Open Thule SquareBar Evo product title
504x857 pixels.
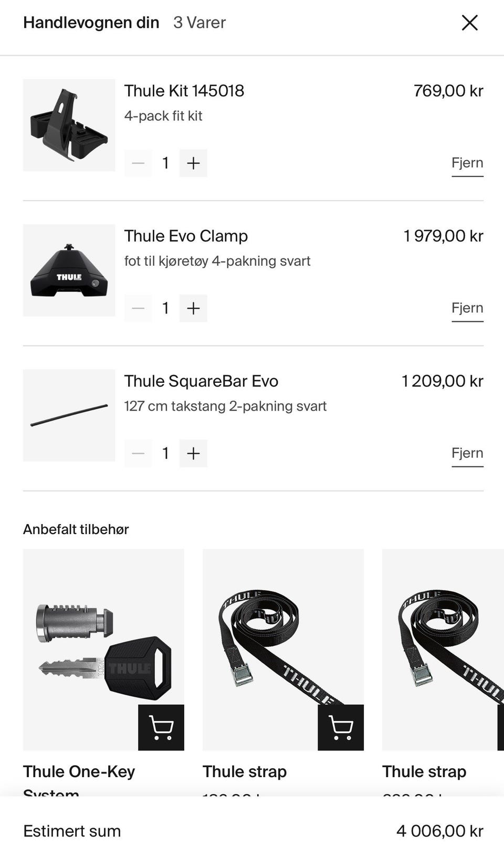pos(201,381)
